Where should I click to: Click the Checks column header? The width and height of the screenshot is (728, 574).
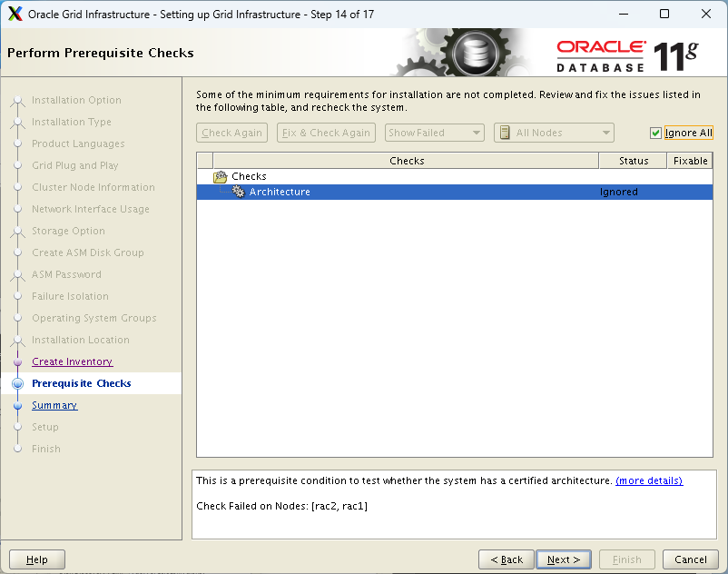[x=407, y=161]
